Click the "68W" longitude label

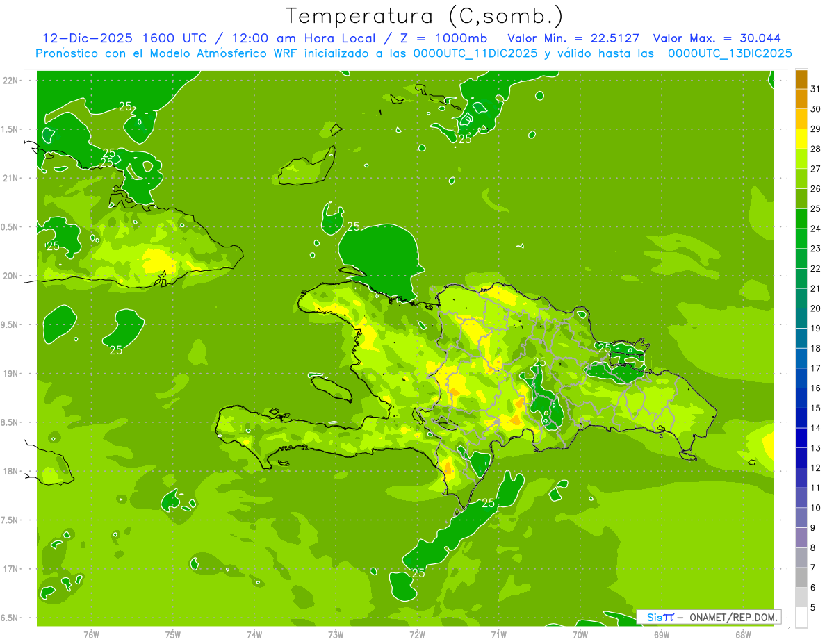(743, 634)
